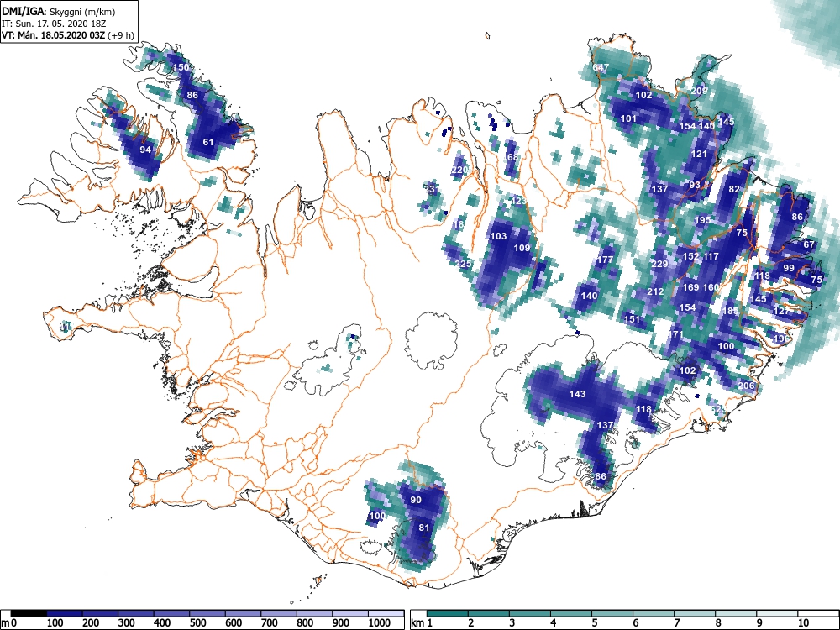This screenshot has height=630, width=840.
Task: Click the map value 101
Action: point(628,118)
